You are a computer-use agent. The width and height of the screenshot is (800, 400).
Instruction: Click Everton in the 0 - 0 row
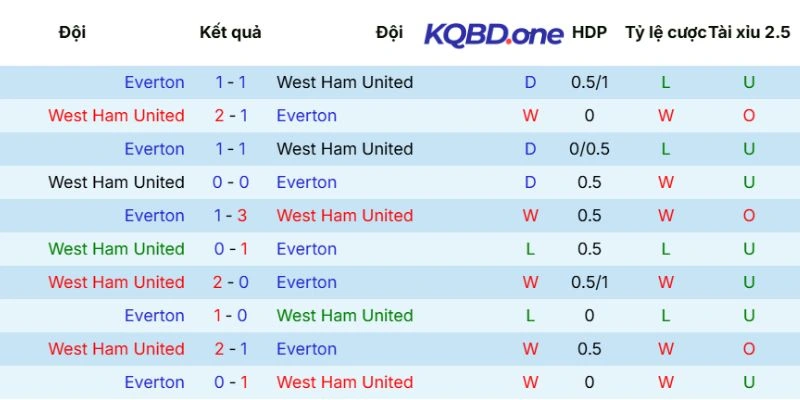click(306, 182)
